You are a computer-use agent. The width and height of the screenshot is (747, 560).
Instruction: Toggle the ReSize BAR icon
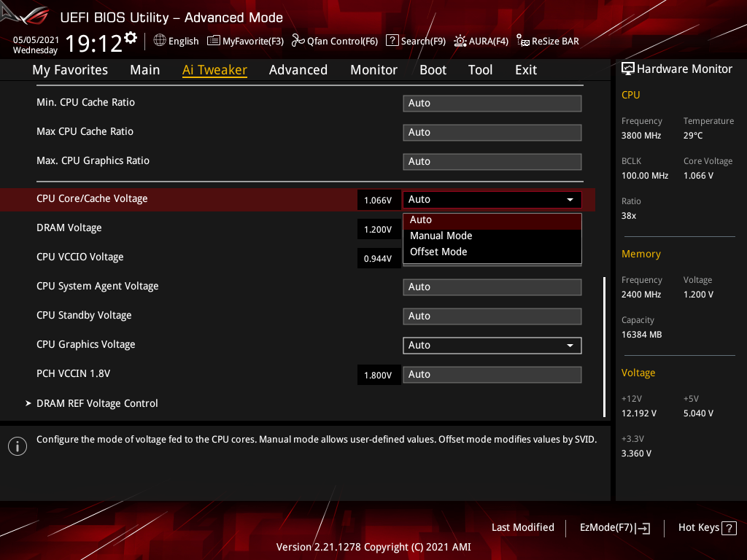point(523,41)
